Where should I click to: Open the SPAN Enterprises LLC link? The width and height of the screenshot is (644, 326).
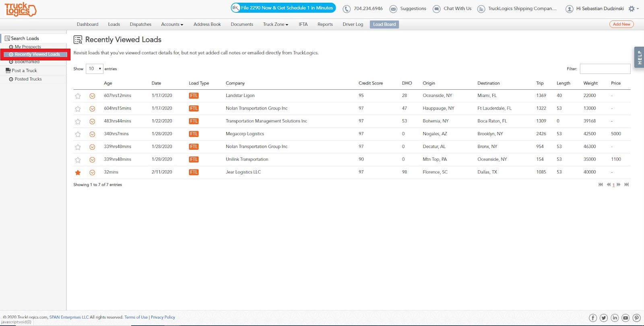[x=69, y=317]
